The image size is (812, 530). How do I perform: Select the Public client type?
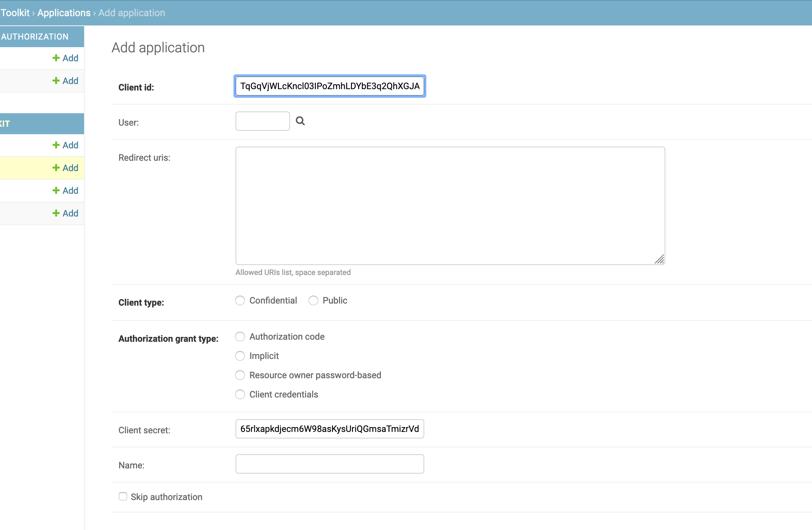[x=313, y=300]
